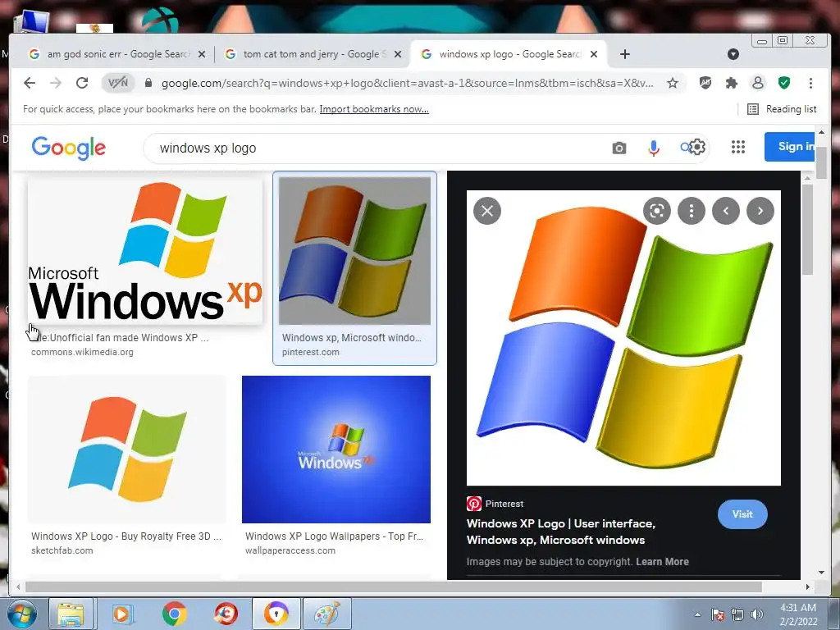Switch to the 'am god sonic err' tab

click(118, 54)
